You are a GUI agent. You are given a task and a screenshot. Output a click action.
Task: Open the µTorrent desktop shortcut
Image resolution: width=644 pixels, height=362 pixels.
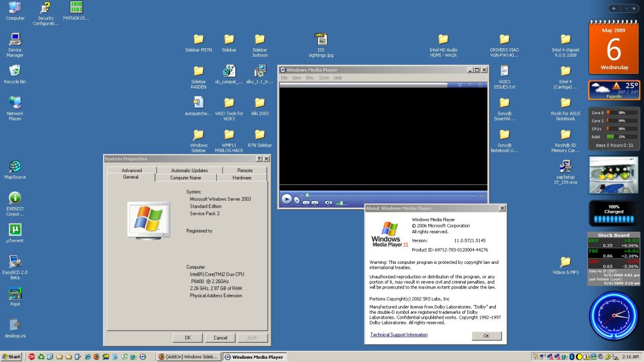15,233
